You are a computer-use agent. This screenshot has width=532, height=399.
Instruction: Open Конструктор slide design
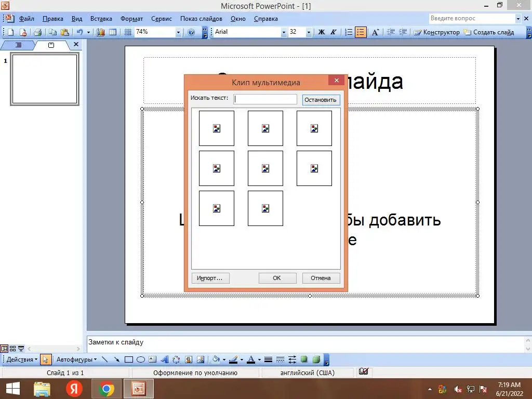436,32
